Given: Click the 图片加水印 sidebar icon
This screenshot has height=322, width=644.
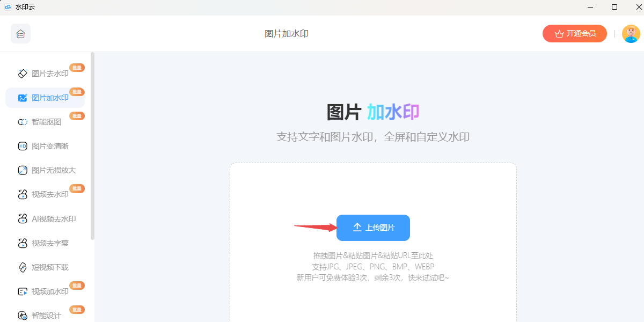Looking at the screenshot, I should pos(23,98).
